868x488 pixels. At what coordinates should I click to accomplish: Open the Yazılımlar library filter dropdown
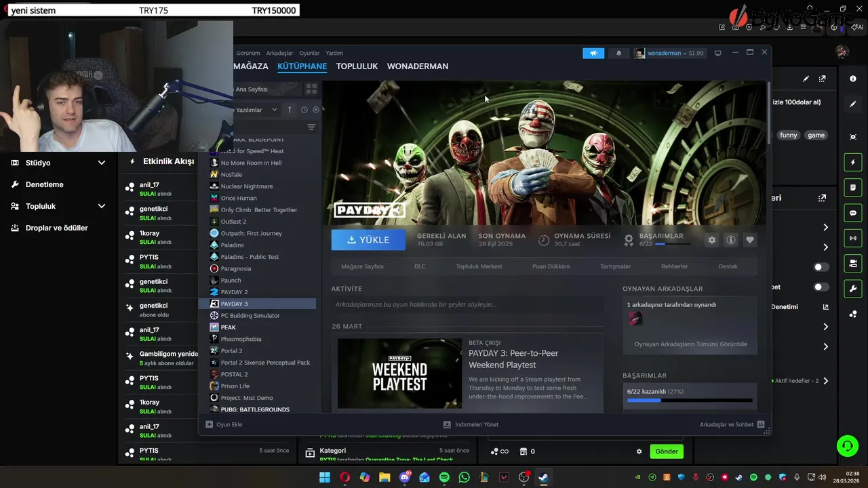coord(256,110)
